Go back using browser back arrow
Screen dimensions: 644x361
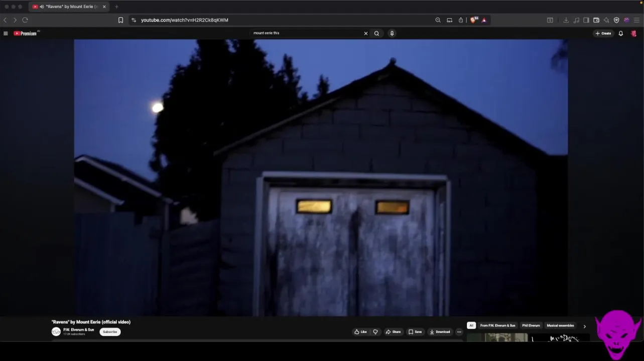pos(5,20)
